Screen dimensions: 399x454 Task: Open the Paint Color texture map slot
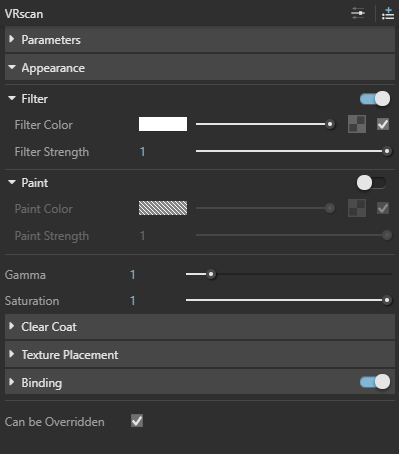tap(357, 208)
